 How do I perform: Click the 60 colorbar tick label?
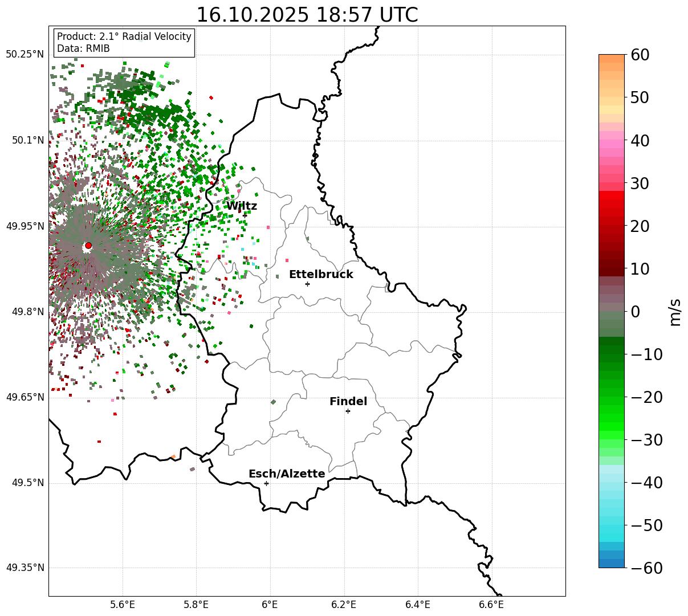(x=640, y=55)
